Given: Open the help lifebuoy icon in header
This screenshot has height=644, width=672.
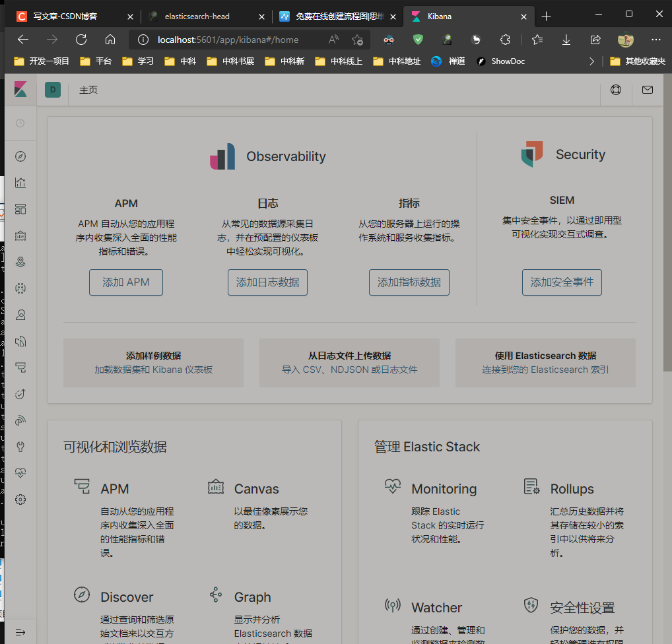Looking at the screenshot, I should (x=616, y=90).
